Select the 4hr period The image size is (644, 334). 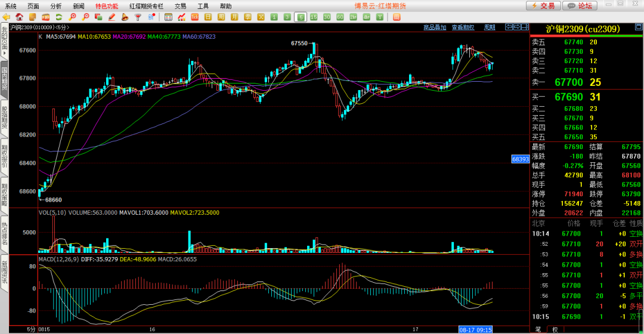pos(366,17)
